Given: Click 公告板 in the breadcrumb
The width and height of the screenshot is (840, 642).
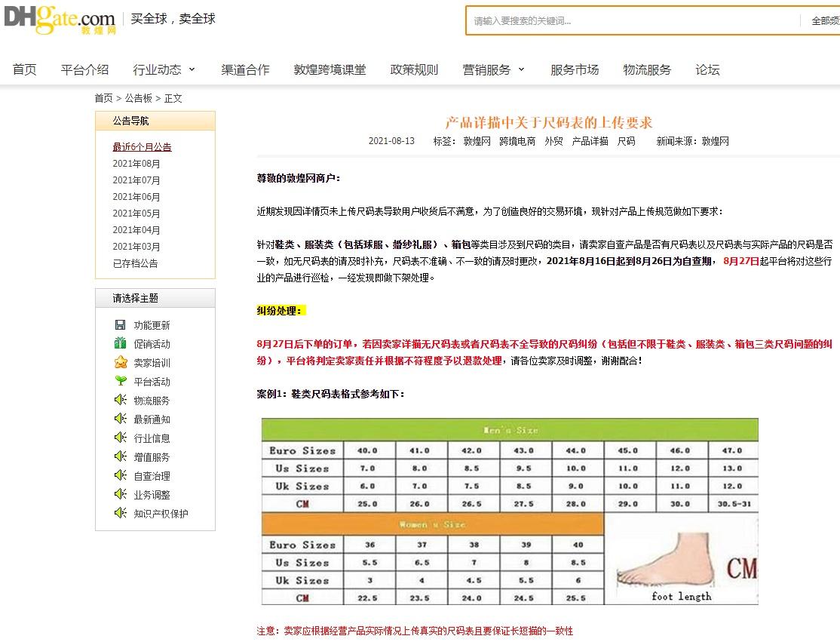Looking at the screenshot, I should (x=138, y=98).
